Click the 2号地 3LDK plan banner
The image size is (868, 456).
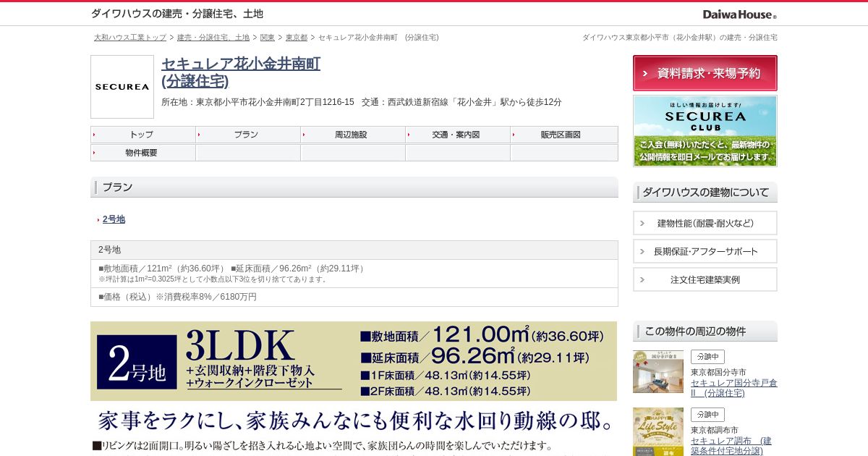(354, 361)
